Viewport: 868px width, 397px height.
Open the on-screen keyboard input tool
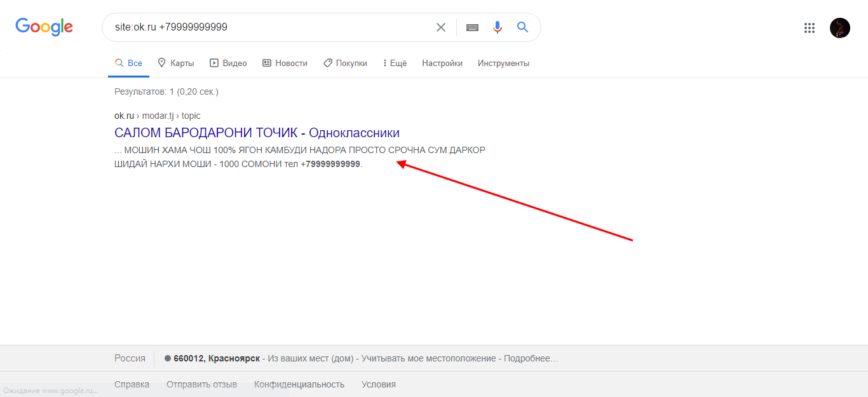(472, 27)
